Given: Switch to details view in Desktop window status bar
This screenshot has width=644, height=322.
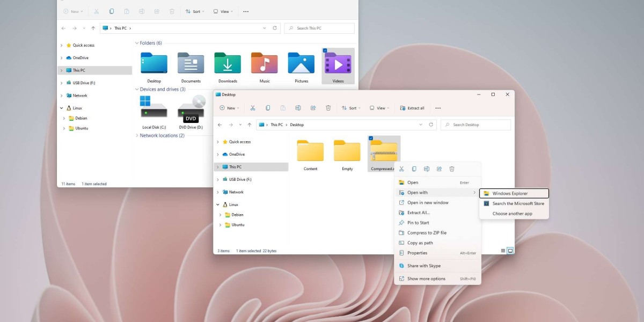Looking at the screenshot, I should tap(503, 251).
